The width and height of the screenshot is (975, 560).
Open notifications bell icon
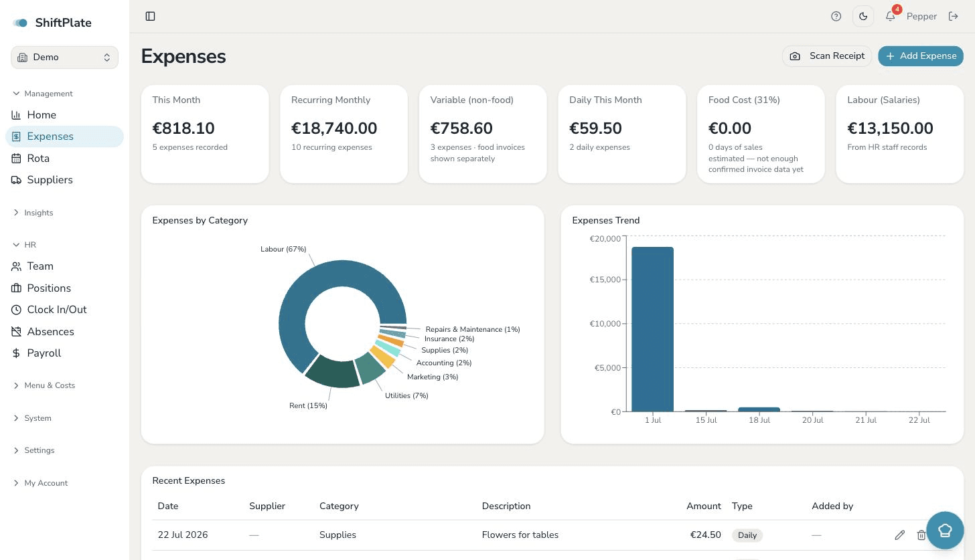point(890,16)
